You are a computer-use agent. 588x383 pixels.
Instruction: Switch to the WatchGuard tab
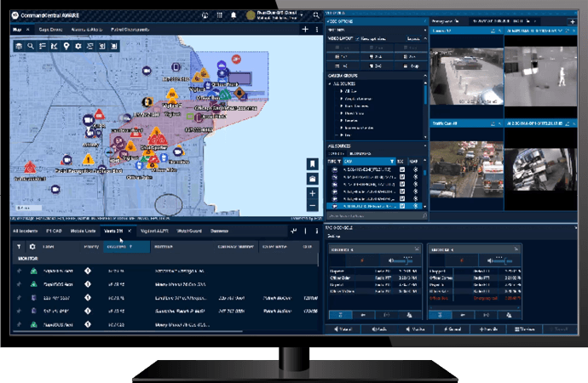click(x=189, y=231)
